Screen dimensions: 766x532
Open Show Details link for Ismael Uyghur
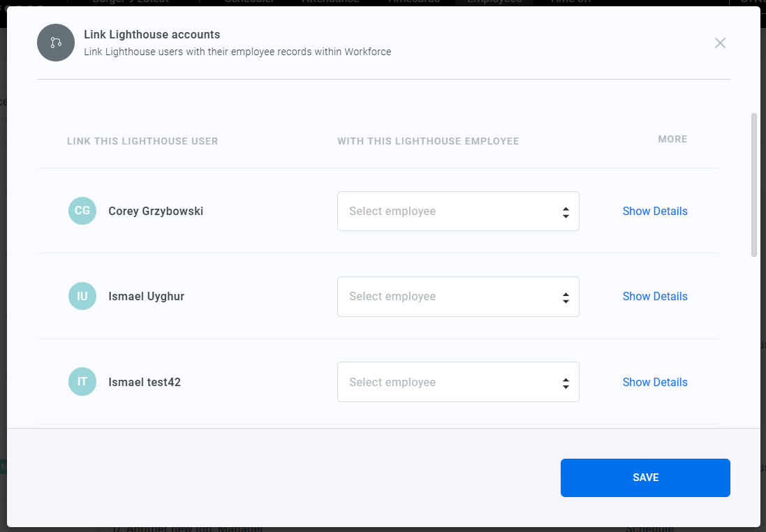pyautogui.click(x=654, y=296)
